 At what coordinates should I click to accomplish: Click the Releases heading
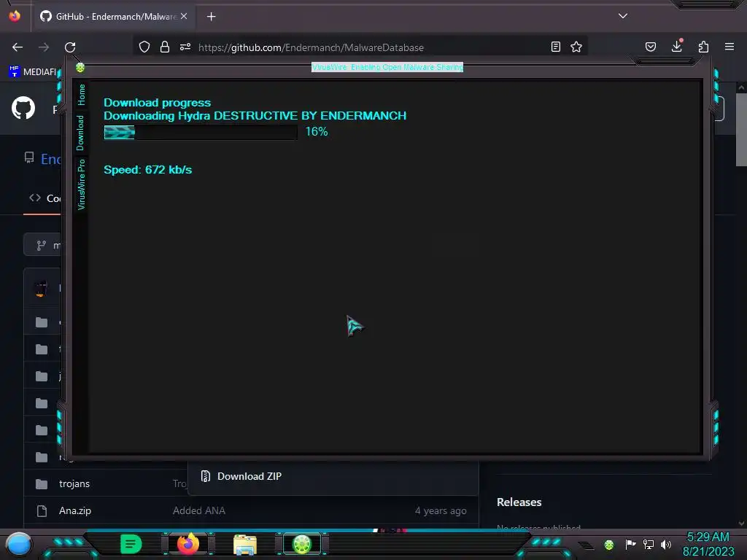[519, 502]
